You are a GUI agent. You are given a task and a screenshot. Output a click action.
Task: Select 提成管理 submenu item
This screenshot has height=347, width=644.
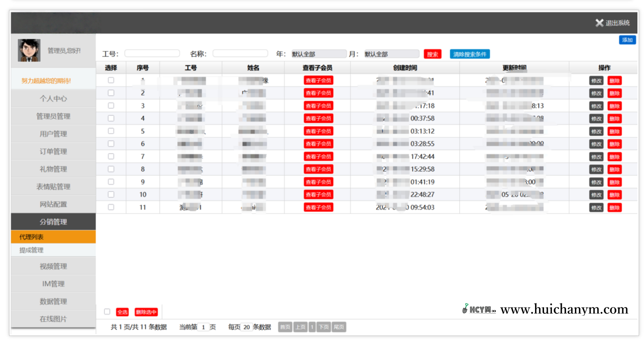[32, 250]
